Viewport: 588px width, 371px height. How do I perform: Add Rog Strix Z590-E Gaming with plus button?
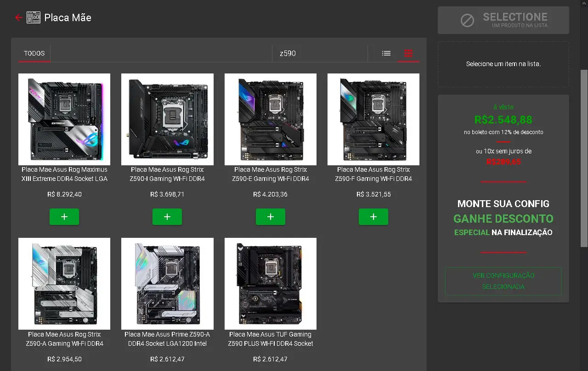pyautogui.click(x=271, y=217)
